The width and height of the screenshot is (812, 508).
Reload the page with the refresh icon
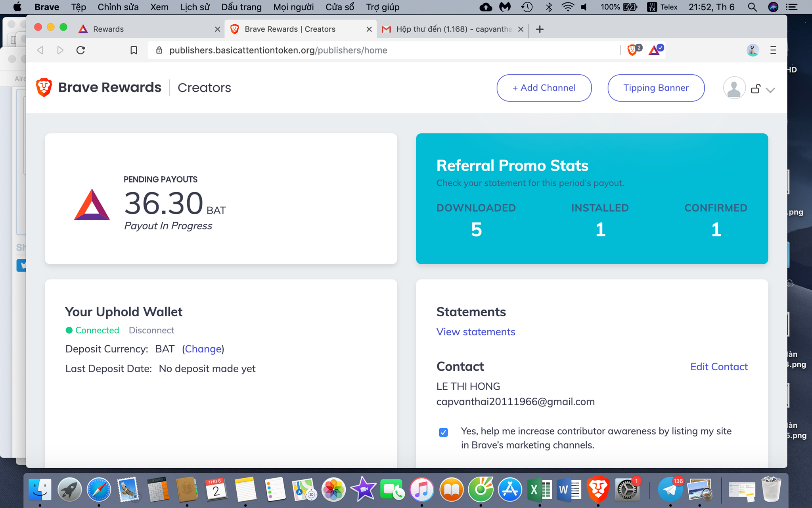[81, 50]
